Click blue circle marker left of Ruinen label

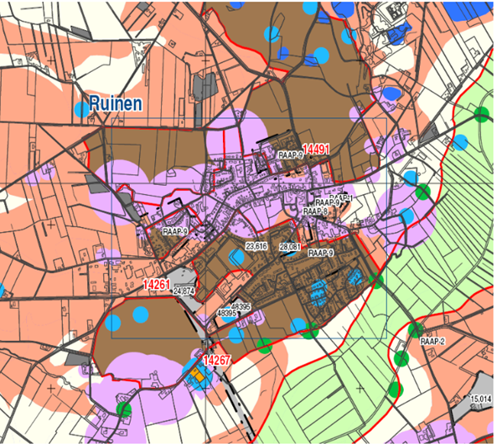[x=82, y=110]
